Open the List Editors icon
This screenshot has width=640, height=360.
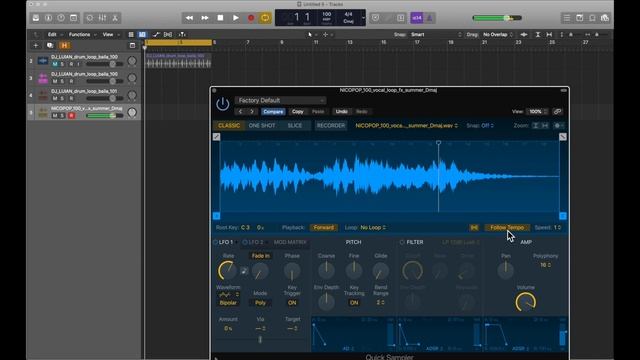[567, 18]
